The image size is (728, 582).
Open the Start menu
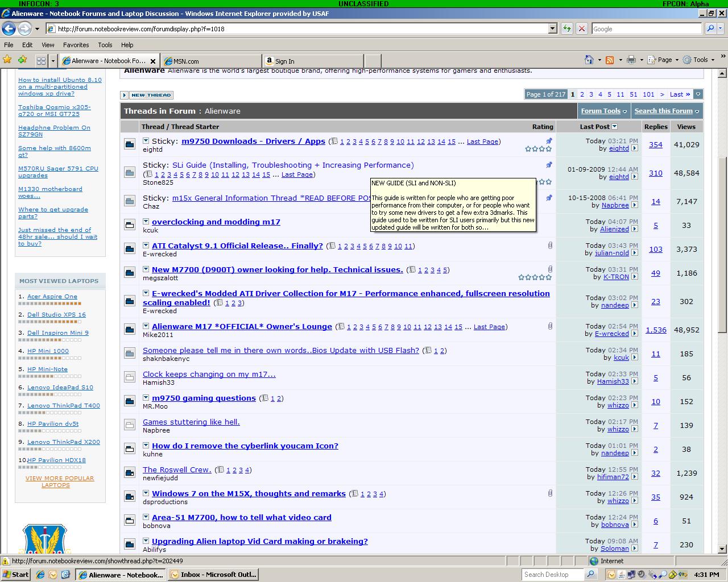(16, 575)
